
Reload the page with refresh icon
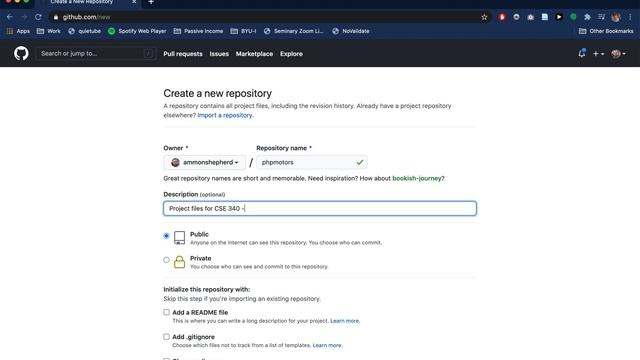point(38,17)
